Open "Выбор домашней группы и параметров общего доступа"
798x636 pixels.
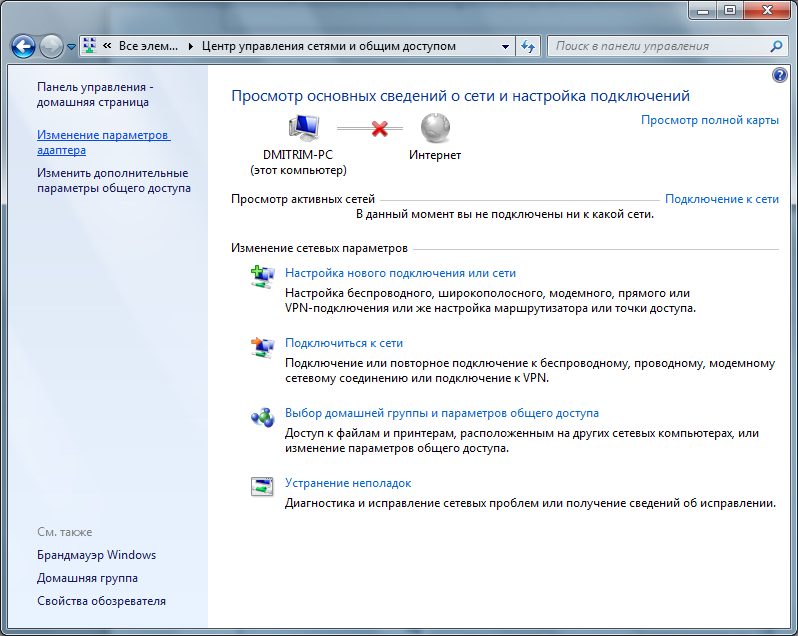coord(442,413)
